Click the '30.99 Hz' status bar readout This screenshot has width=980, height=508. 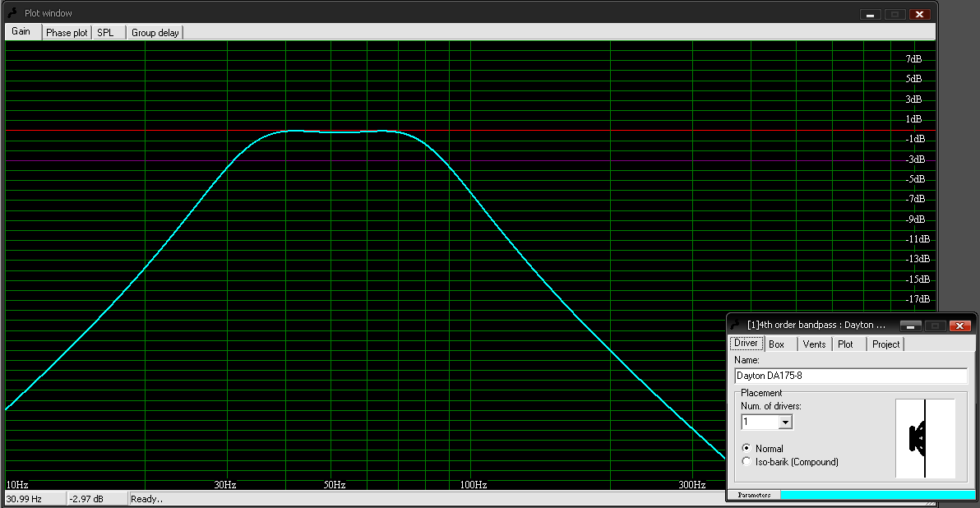25,499
